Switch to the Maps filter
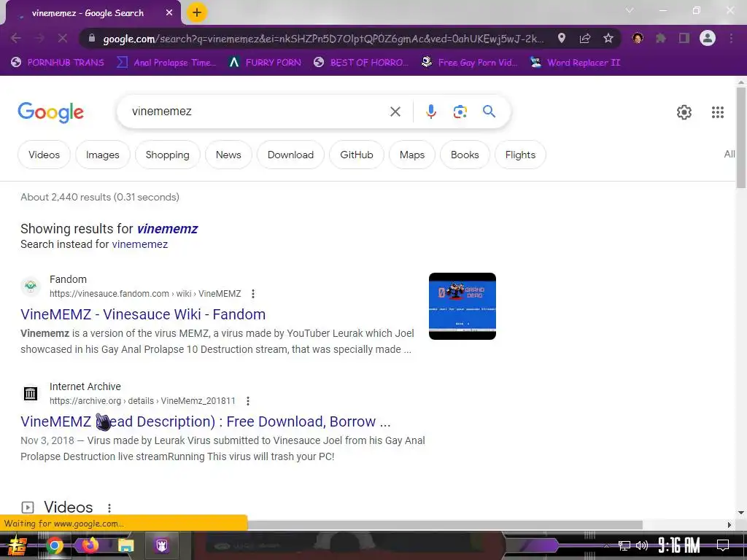 [x=412, y=155]
